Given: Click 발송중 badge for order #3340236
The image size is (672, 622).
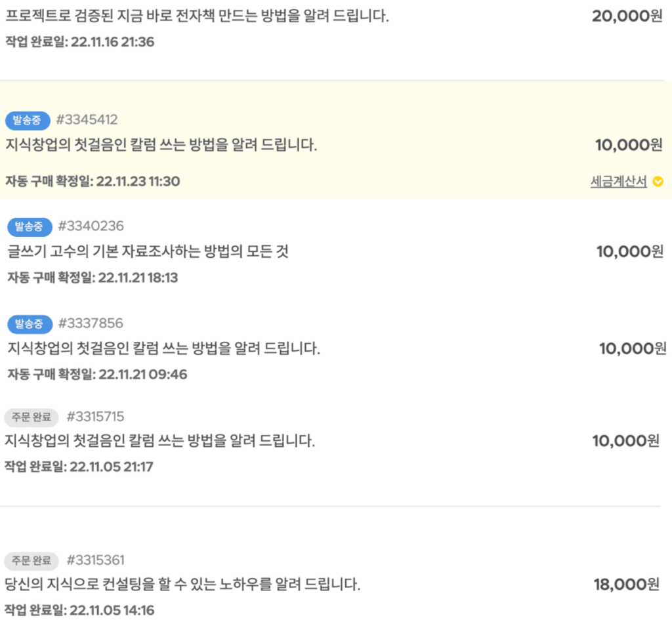Looking at the screenshot, I should (x=30, y=226).
